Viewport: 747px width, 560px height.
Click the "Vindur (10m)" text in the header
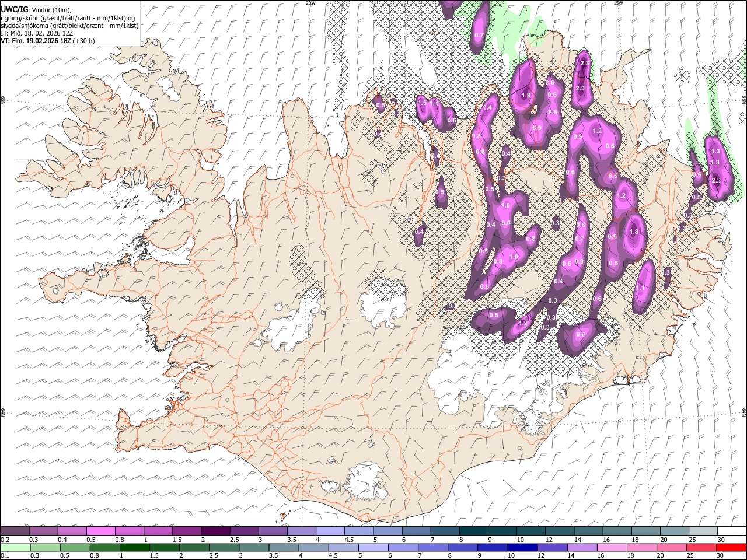pos(51,10)
